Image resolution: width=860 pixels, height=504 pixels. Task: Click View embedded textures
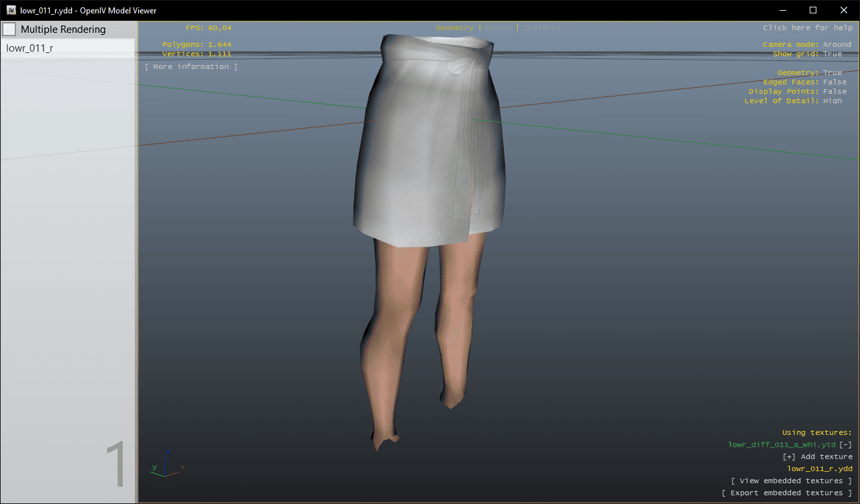point(792,481)
